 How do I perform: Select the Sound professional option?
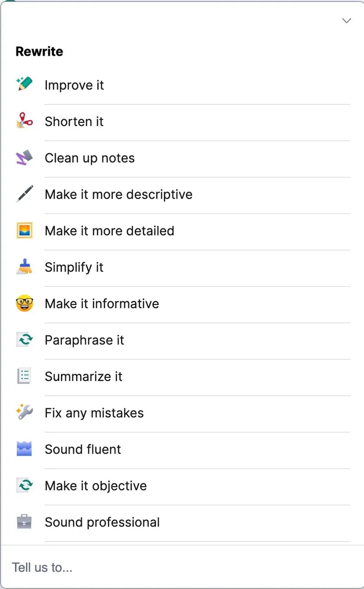point(102,522)
